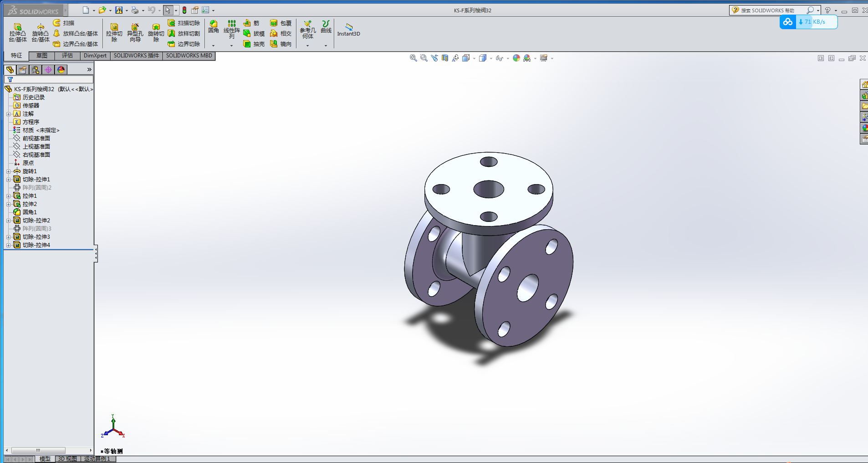Screen dimensions: 868x463
Task: Open the dropdown arrow under 参考几何体
Action: (x=307, y=46)
